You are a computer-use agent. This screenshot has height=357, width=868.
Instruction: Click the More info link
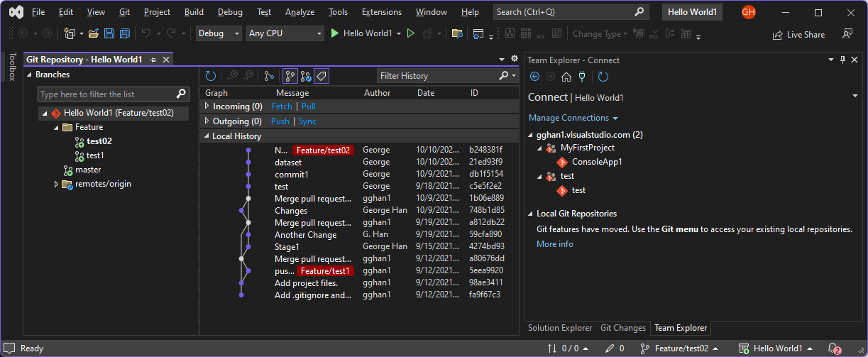pyautogui.click(x=555, y=244)
